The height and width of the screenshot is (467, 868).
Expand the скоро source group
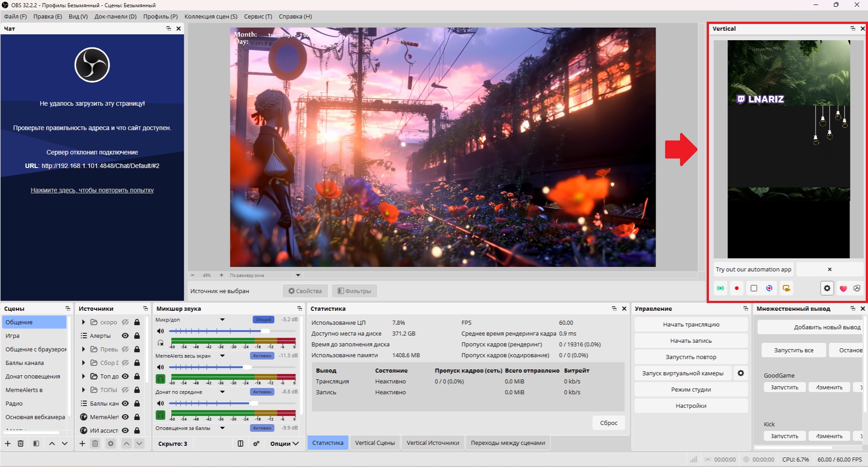(84, 322)
